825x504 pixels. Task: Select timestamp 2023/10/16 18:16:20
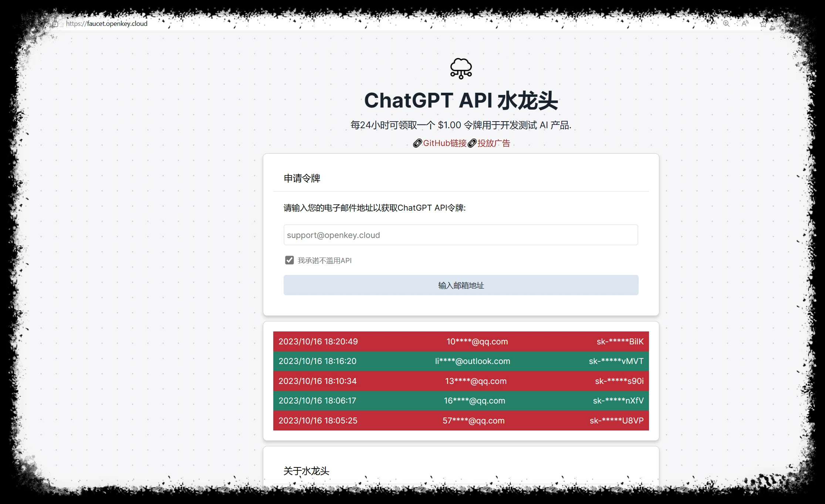[x=317, y=361]
